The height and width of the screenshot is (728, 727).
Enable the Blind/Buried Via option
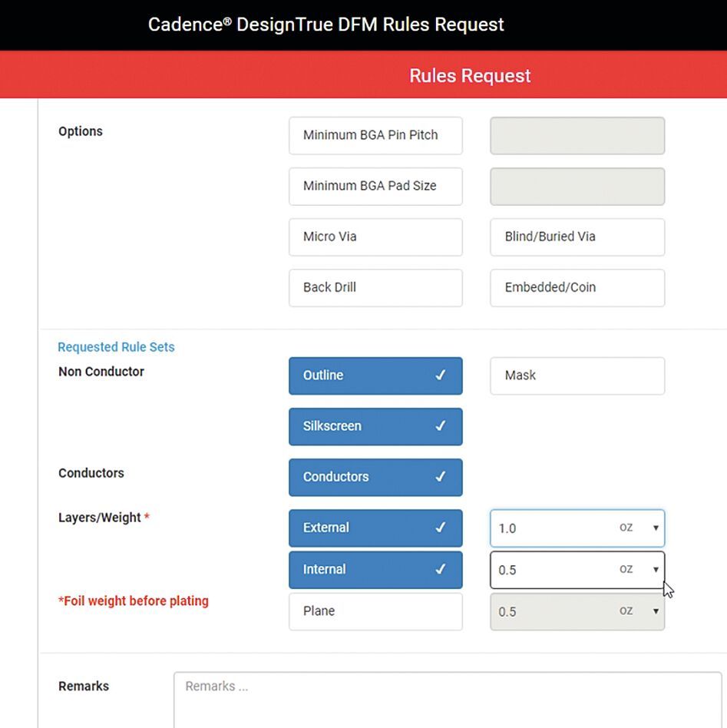[577, 237]
